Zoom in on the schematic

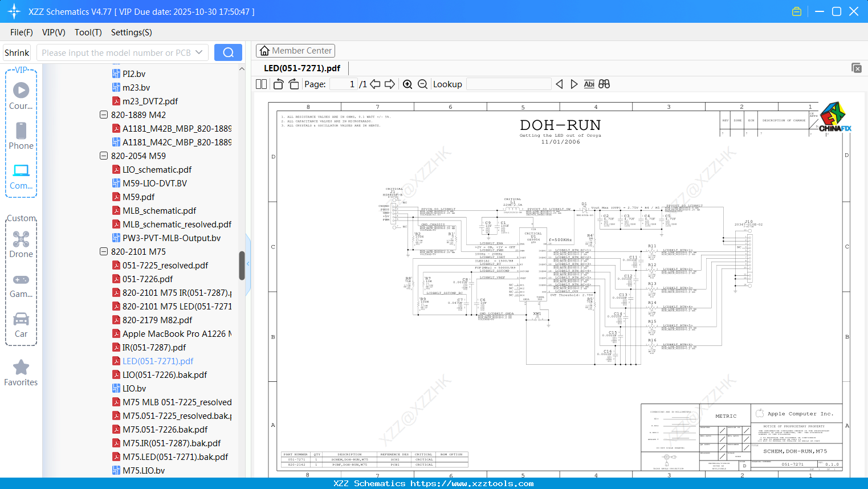click(x=407, y=84)
